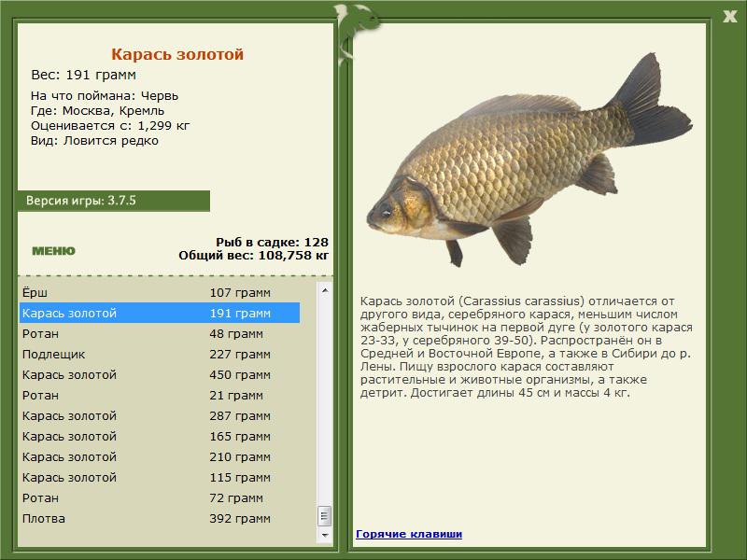Select the Ротан 72 грамм row
747x560 pixels.
[160, 497]
